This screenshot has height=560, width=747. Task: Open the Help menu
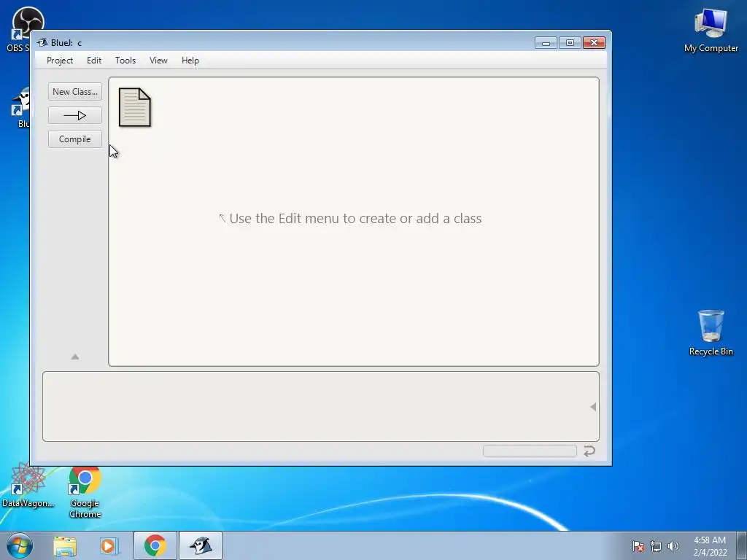tap(190, 61)
